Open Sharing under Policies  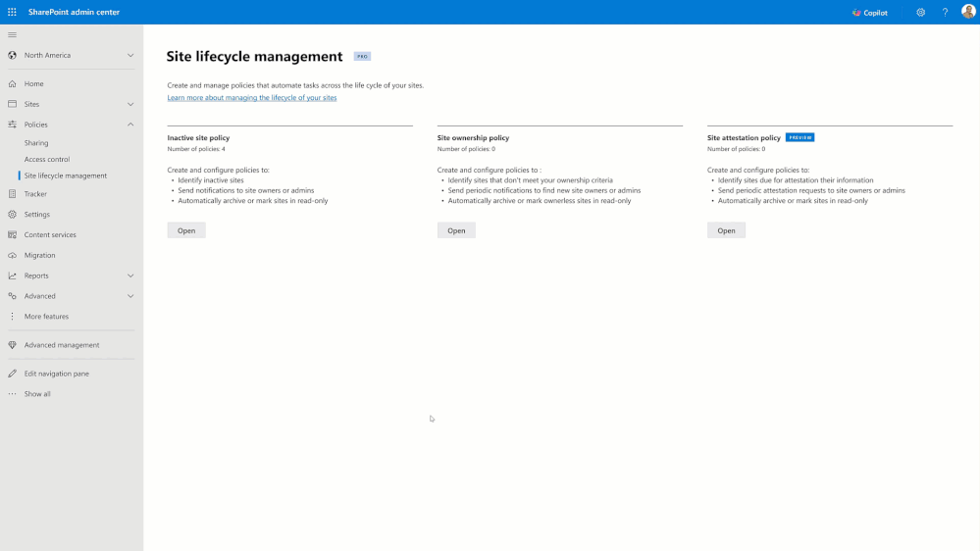pyautogui.click(x=36, y=143)
